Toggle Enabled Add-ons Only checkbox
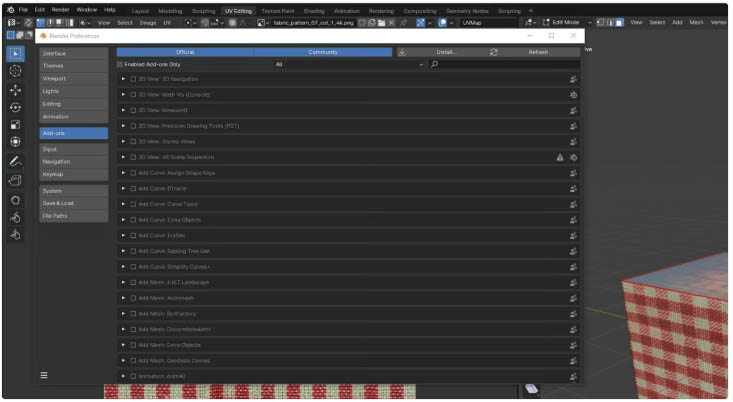The height and width of the screenshot is (402, 733). (120, 64)
